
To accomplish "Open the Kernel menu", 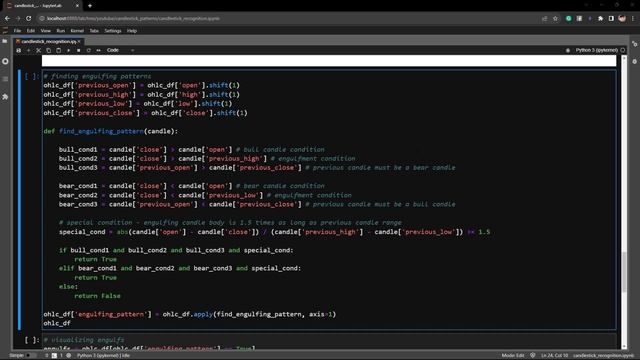I will click(x=77, y=31).
